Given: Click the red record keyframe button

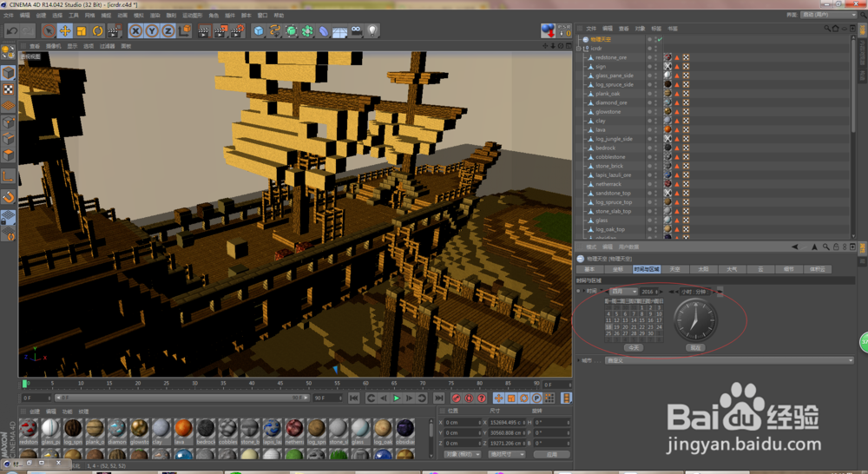Looking at the screenshot, I should pos(457,398).
